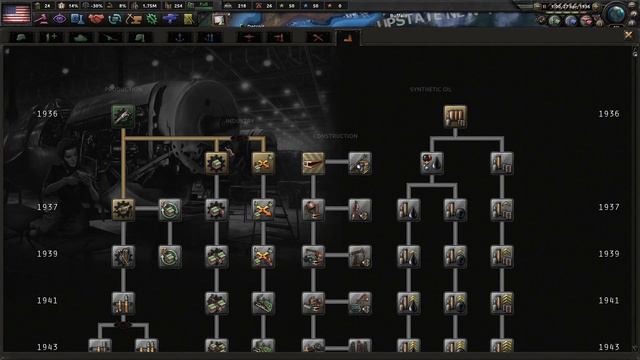Open Production with the green gear icon

152,19
